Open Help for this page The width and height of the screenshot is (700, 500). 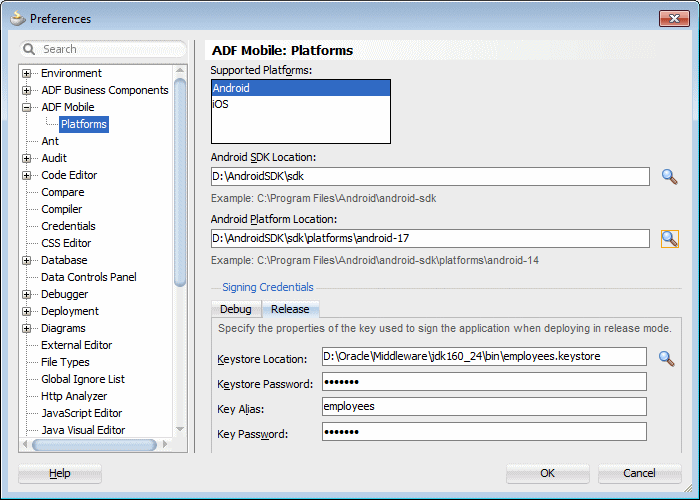point(60,473)
